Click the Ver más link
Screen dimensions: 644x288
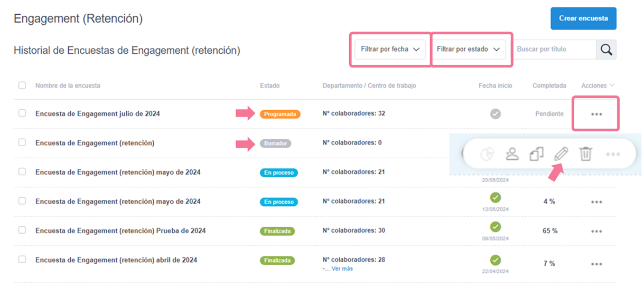pos(342,268)
